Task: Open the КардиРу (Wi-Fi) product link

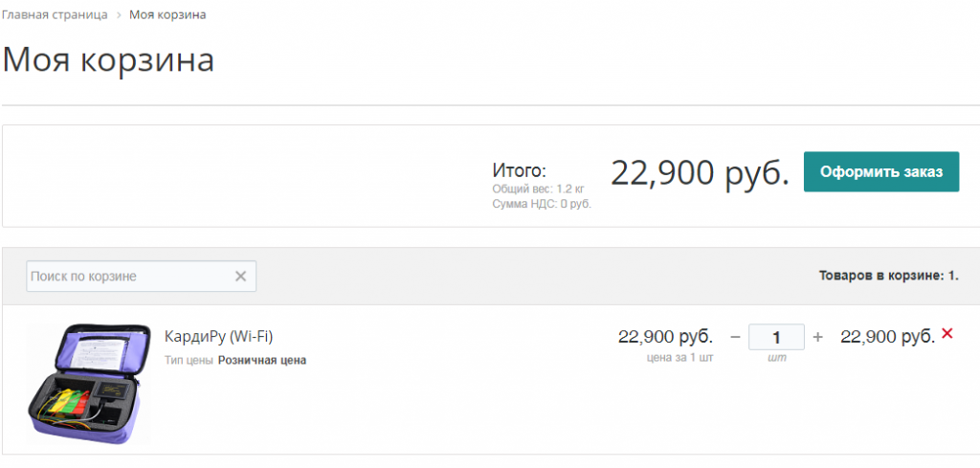Action: (219, 336)
